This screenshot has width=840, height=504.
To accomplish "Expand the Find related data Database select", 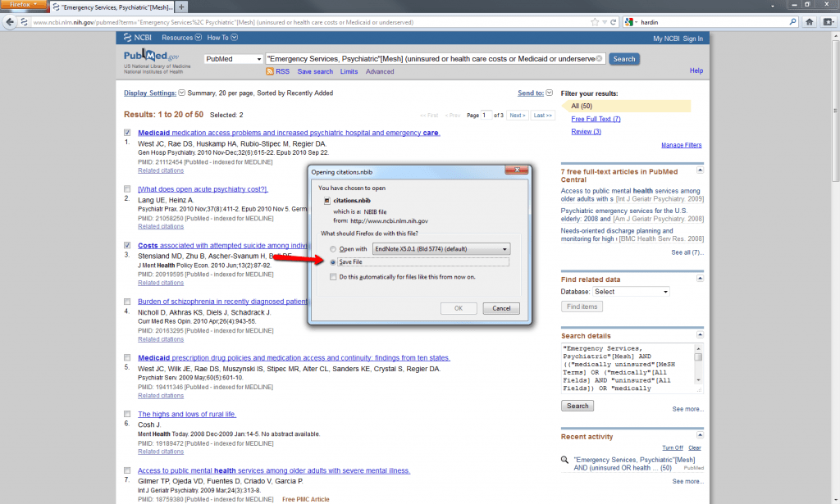I will 630,292.
